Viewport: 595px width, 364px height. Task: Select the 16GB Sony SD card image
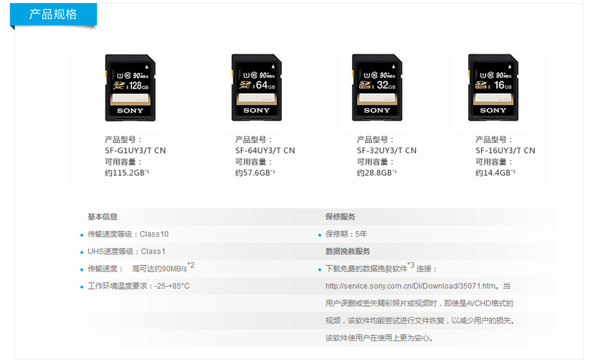click(x=493, y=88)
